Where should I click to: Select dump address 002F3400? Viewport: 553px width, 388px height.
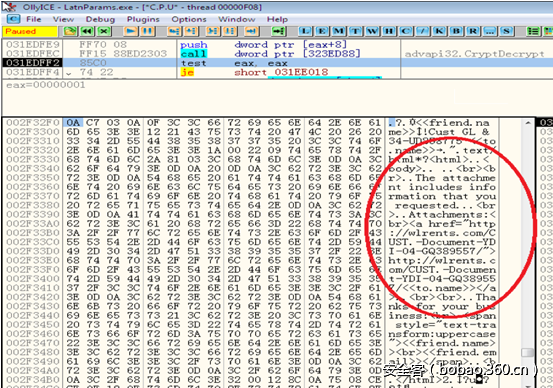(33, 279)
